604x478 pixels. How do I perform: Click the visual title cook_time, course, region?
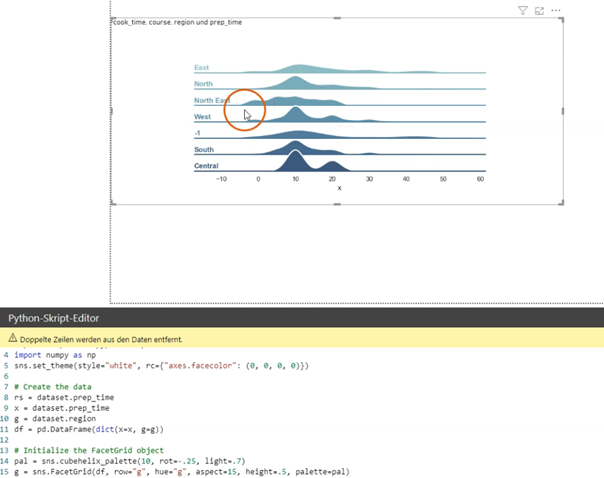pos(178,22)
